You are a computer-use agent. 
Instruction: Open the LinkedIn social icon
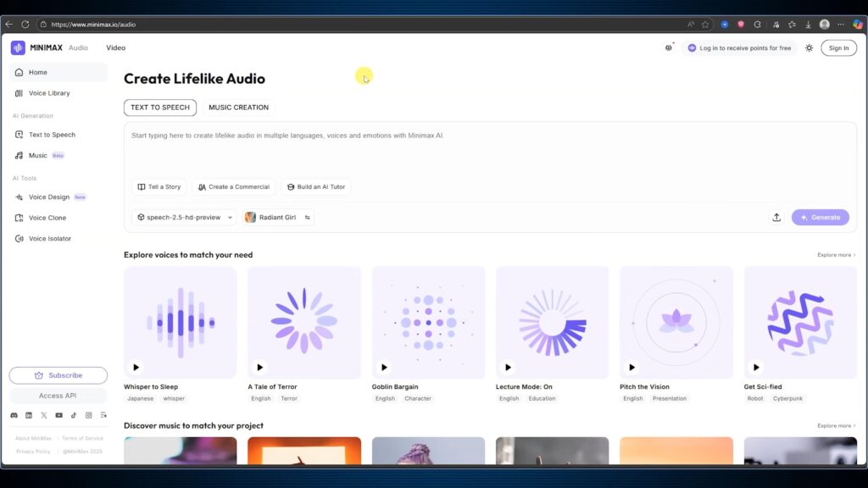pyautogui.click(x=29, y=415)
